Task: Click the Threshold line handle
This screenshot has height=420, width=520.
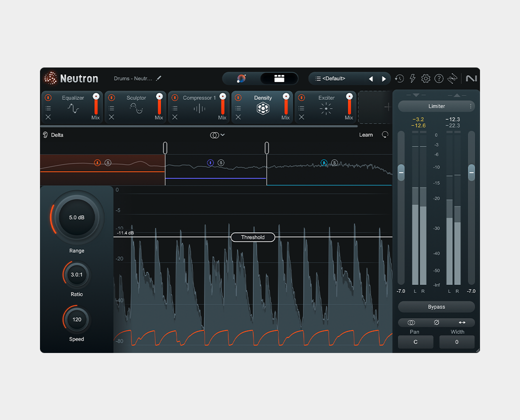Action: (x=252, y=237)
